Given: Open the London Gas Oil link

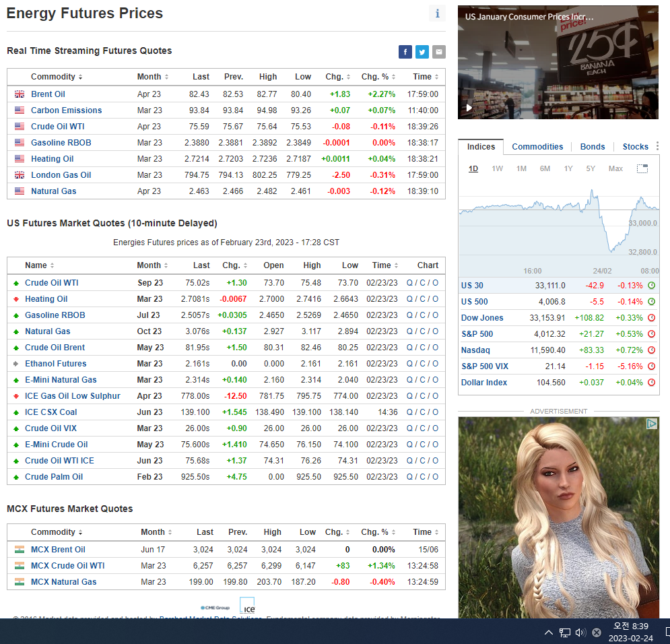Looking at the screenshot, I should (x=61, y=175).
